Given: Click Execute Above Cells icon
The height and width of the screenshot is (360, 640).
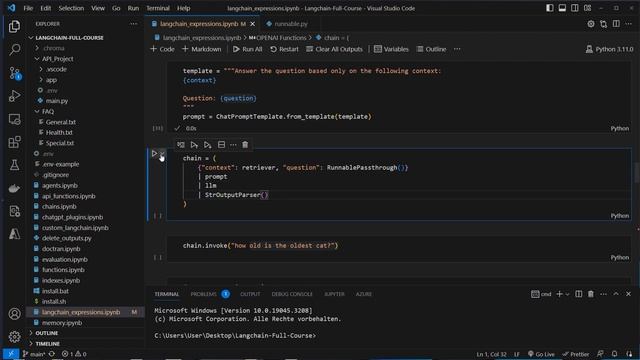Looking at the screenshot, I should [x=194, y=144].
